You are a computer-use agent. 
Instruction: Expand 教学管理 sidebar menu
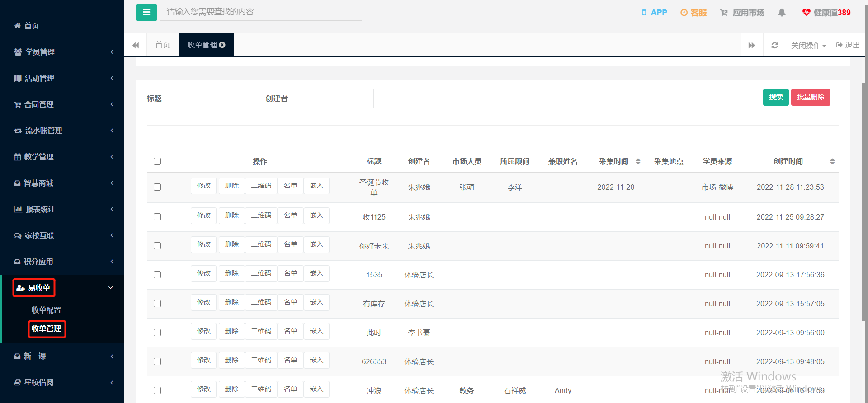tap(62, 157)
